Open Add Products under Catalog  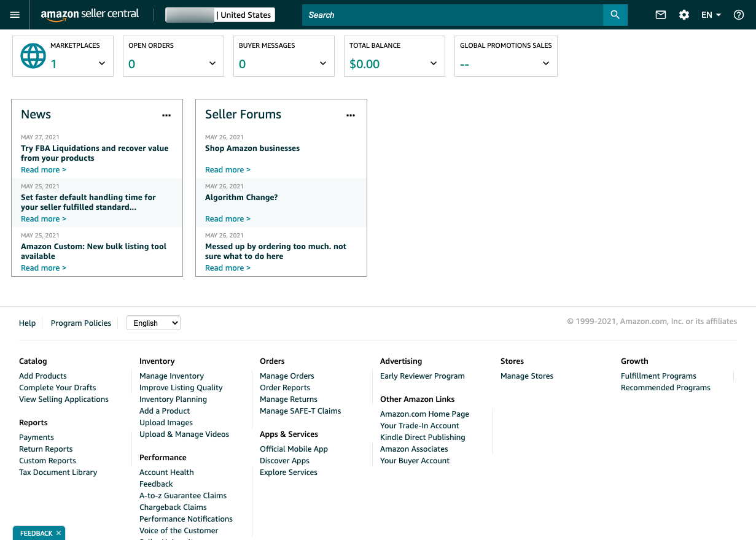coord(43,376)
